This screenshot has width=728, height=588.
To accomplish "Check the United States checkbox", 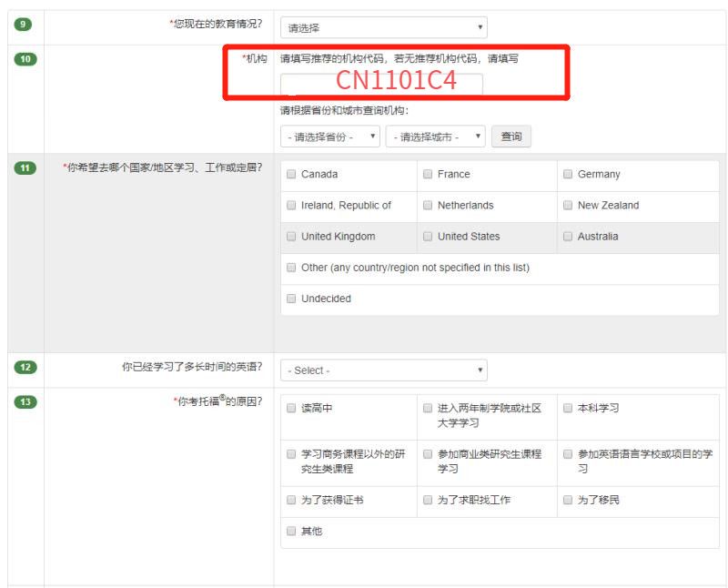I will pyautogui.click(x=428, y=237).
